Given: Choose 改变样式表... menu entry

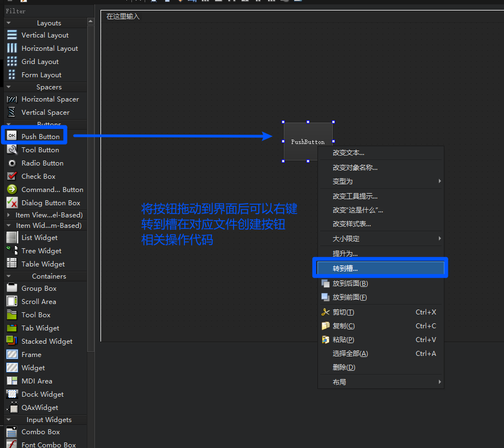Looking at the screenshot, I should pos(380,224).
